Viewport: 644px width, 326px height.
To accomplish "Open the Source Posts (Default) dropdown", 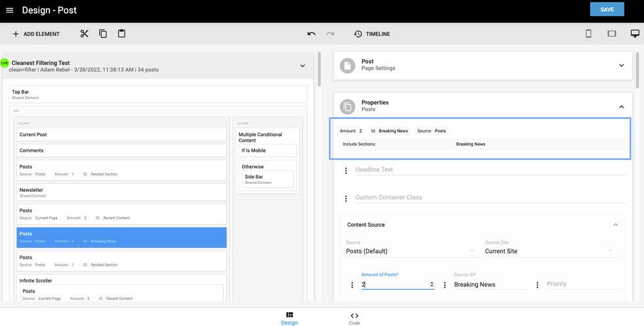I will click(x=409, y=251).
